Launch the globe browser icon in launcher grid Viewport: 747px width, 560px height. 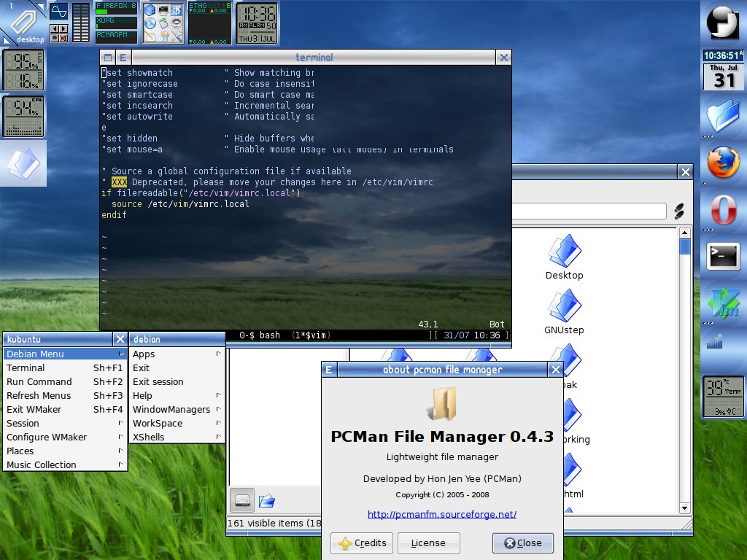[x=150, y=23]
